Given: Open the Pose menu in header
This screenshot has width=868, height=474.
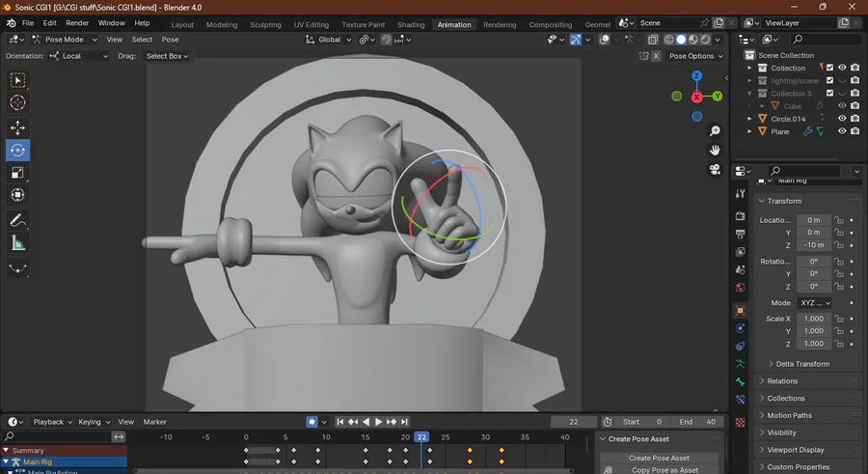Looking at the screenshot, I should click(170, 40).
